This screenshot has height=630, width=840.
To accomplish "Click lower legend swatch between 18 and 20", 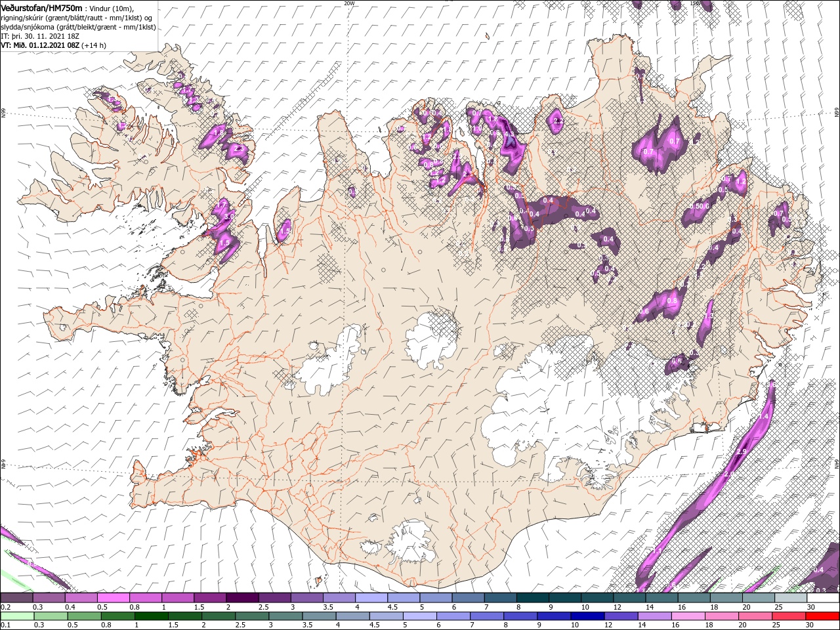I will [x=722, y=616].
